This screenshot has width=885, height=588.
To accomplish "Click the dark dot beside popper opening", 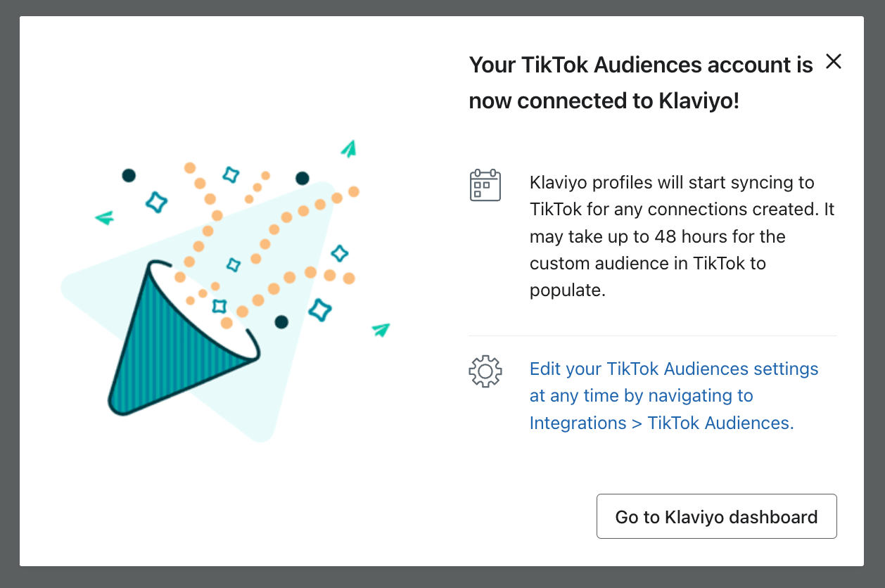I will pyautogui.click(x=281, y=322).
